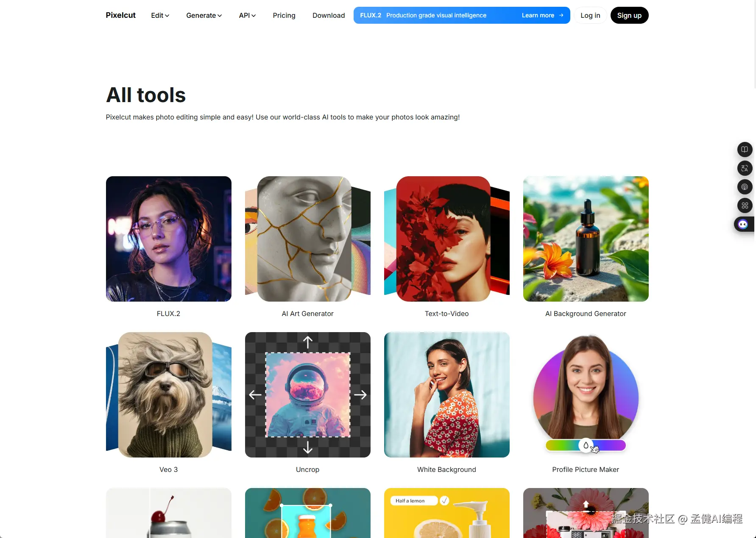Click the 'Veo 3' label
This screenshot has height=538, width=756.
pyautogui.click(x=169, y=469)
